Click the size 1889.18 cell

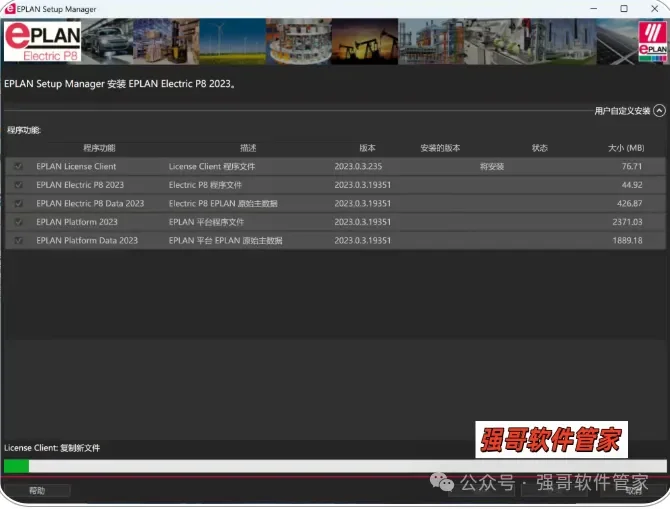627,240
